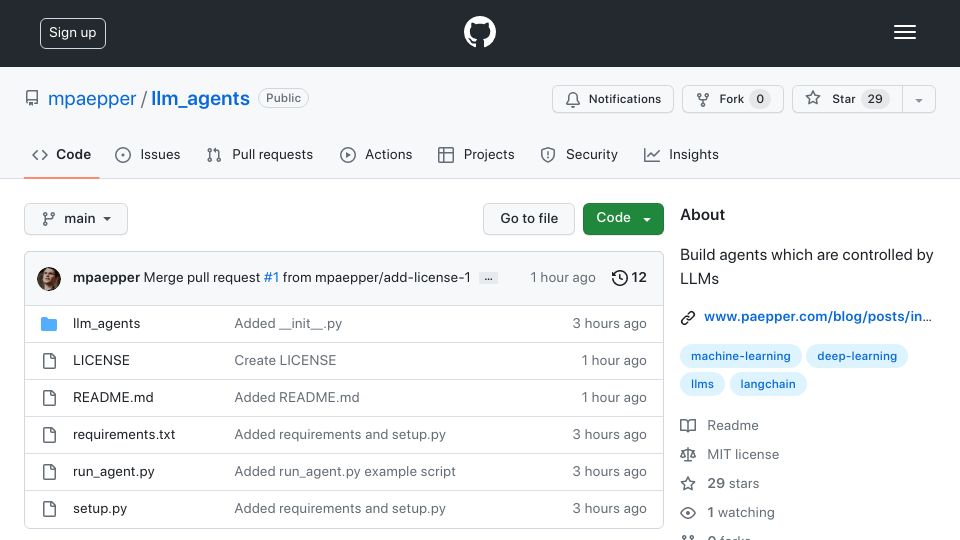Screen dimensions: 960x540
Task: Open the 12 commits history link
Action: [x=629, y=278]
